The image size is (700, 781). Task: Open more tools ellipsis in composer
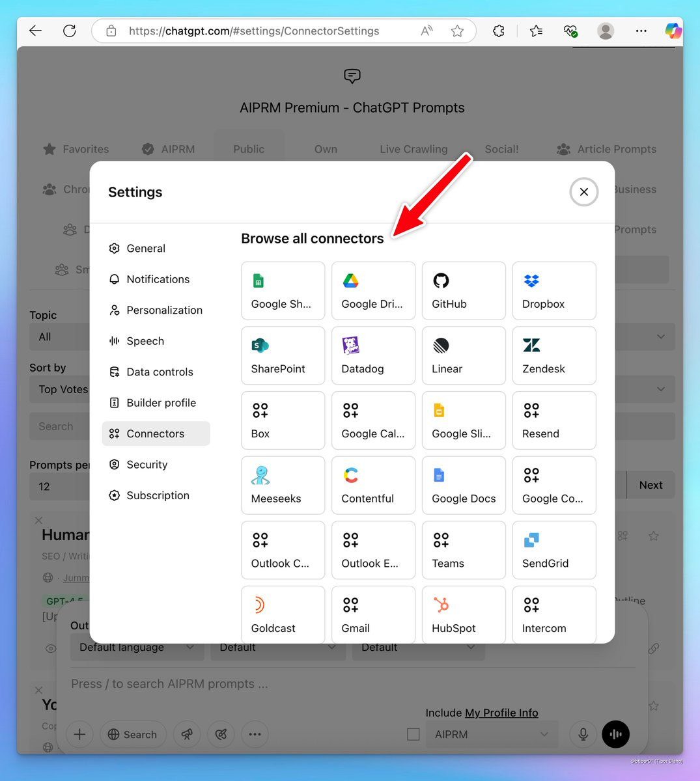pyautogui.click(x=255, y=734)
